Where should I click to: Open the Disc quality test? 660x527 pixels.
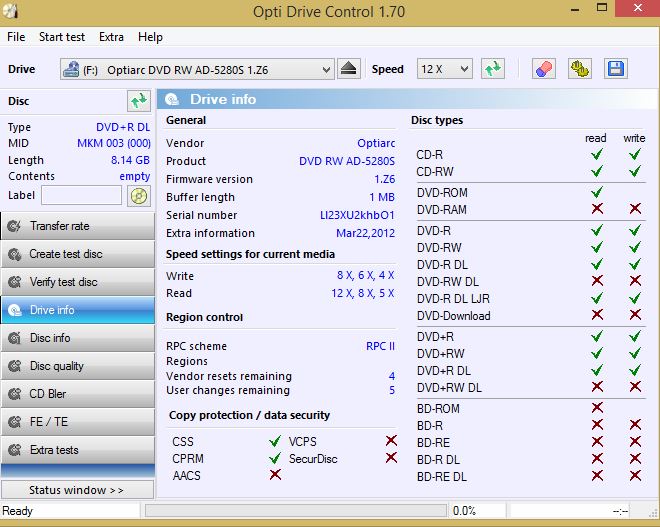point(78,366)
